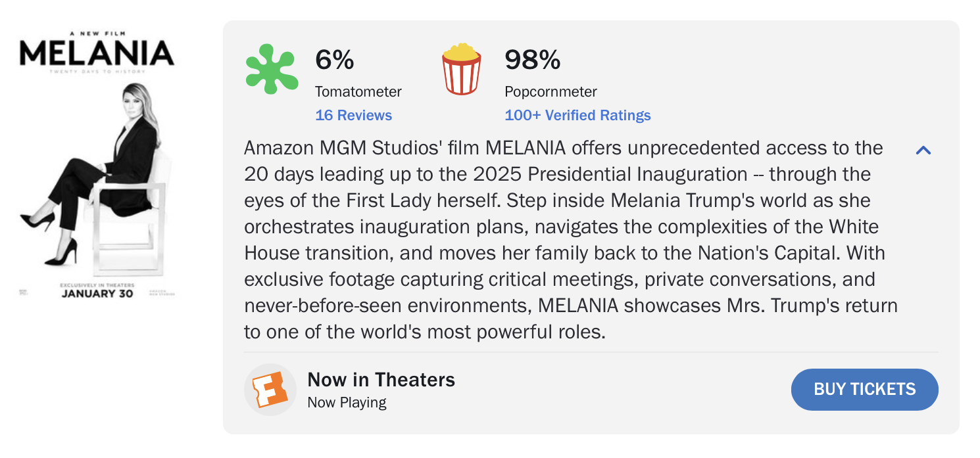
Task: Click the JANUARY 30 date on poster
Action: [x=97, y=293]
